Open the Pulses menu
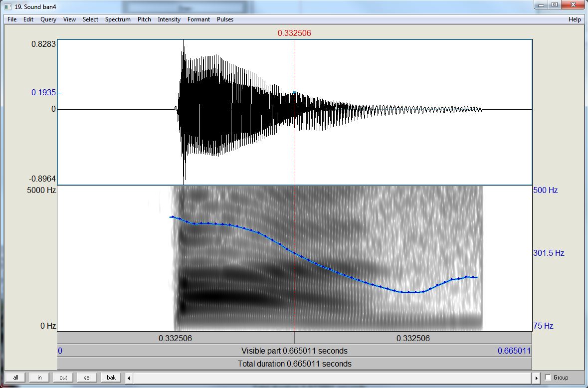 (225, 19)
